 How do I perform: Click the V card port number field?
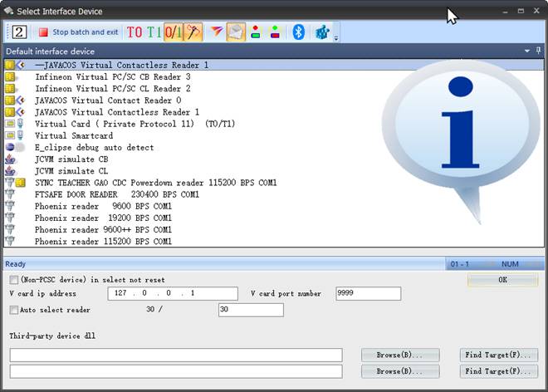[x=368, y=293]
